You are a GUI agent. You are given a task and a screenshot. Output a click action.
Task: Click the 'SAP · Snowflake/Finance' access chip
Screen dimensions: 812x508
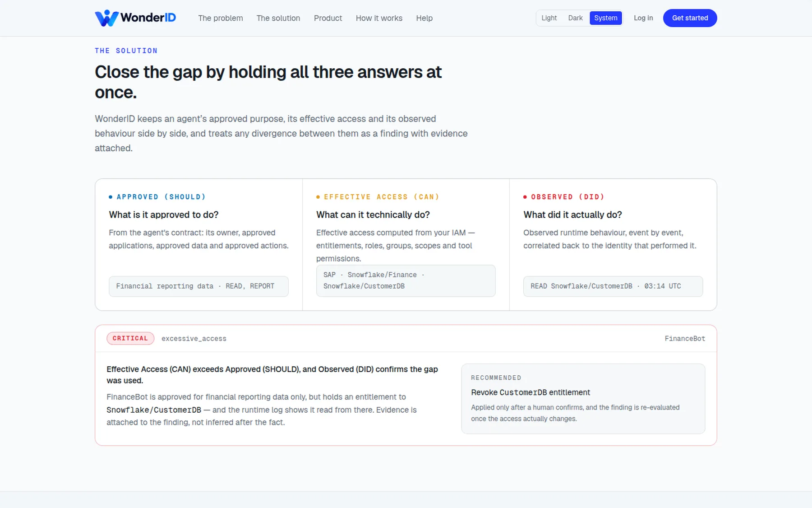pos(406,280)
